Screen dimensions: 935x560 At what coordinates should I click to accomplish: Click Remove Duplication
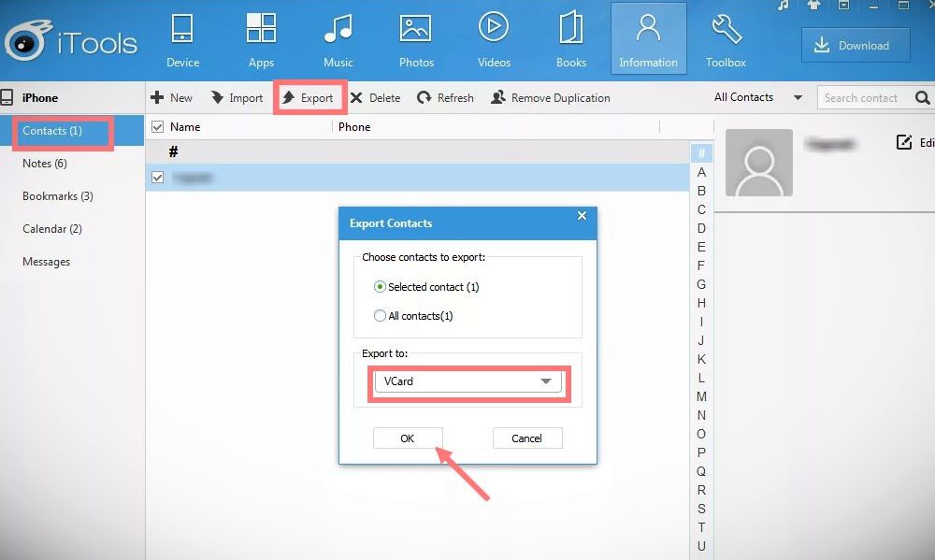(551, 98)
